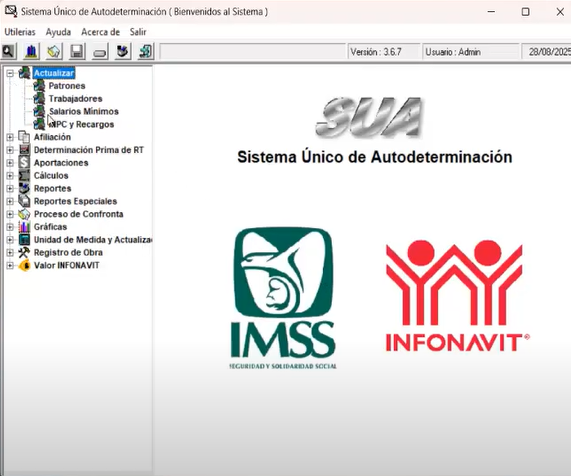Open the Acerca de menu
This screenshot has height=476, width=571.
[101, 32]
